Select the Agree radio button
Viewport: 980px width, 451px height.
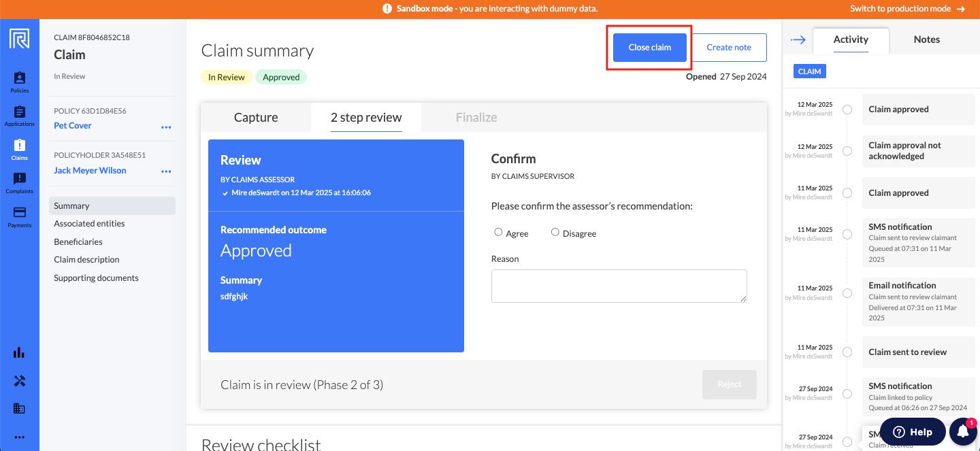click(498, 233)
